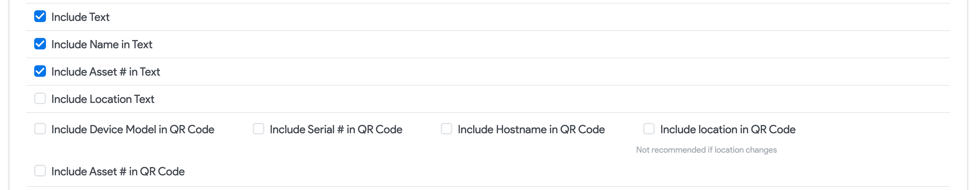This screenshot has width=980, height=190.
Task: Click the Include location in QR Code label
Action: (727, 129)
